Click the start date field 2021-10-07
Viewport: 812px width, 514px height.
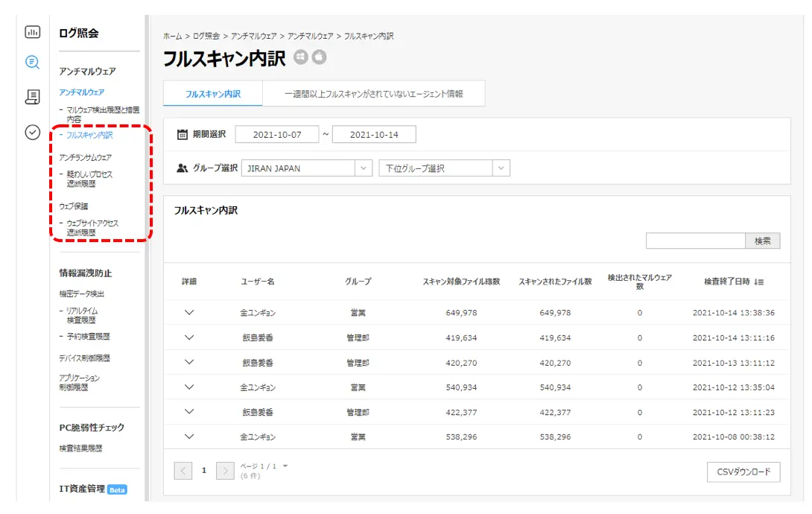pyautogui.click(x=276, y=135)
